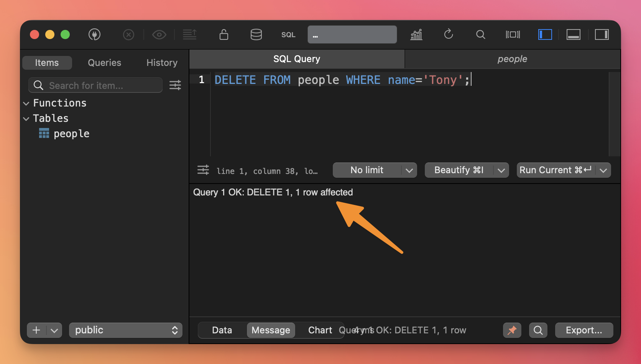Switch to the Queries tab
This screenshot has width=641, height=364.
[104, 63]
